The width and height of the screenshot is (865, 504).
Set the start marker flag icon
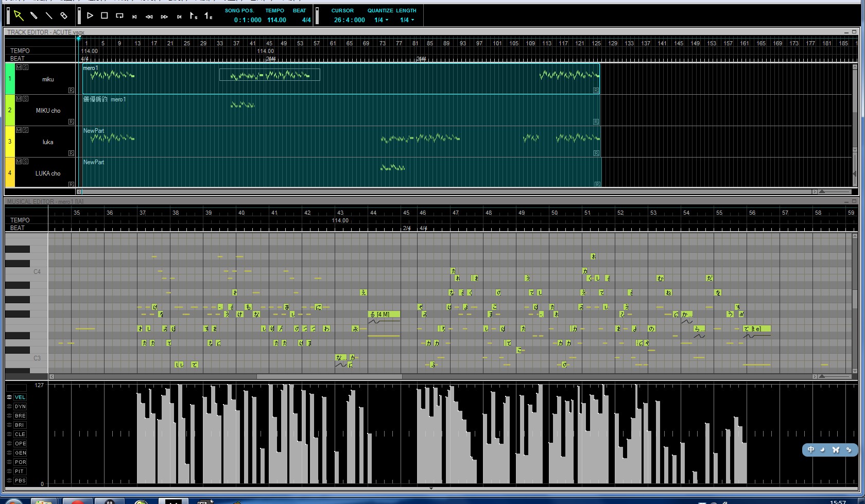[193, 16]
